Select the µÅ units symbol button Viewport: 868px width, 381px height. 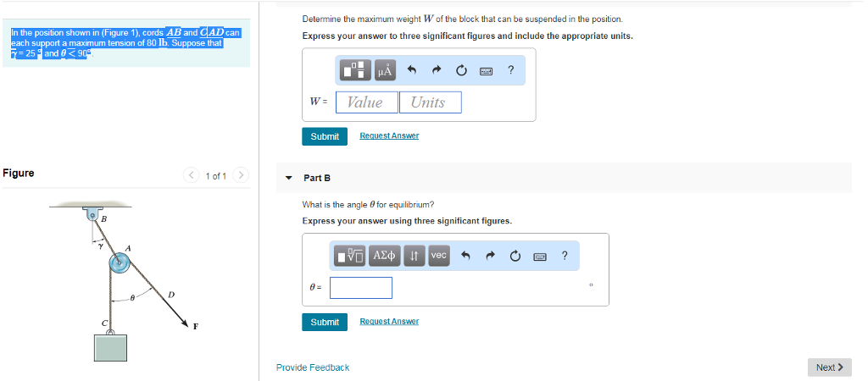pyautogui.click(x=386, y=70)
